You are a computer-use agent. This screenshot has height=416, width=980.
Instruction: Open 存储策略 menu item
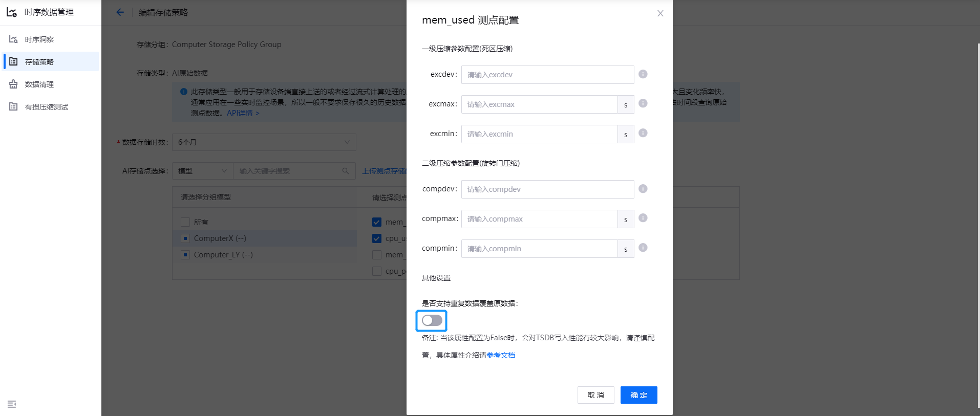[51, 61]
